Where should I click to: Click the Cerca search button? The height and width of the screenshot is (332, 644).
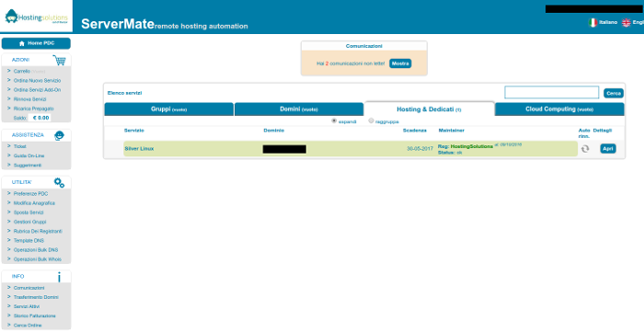point(614,93)
